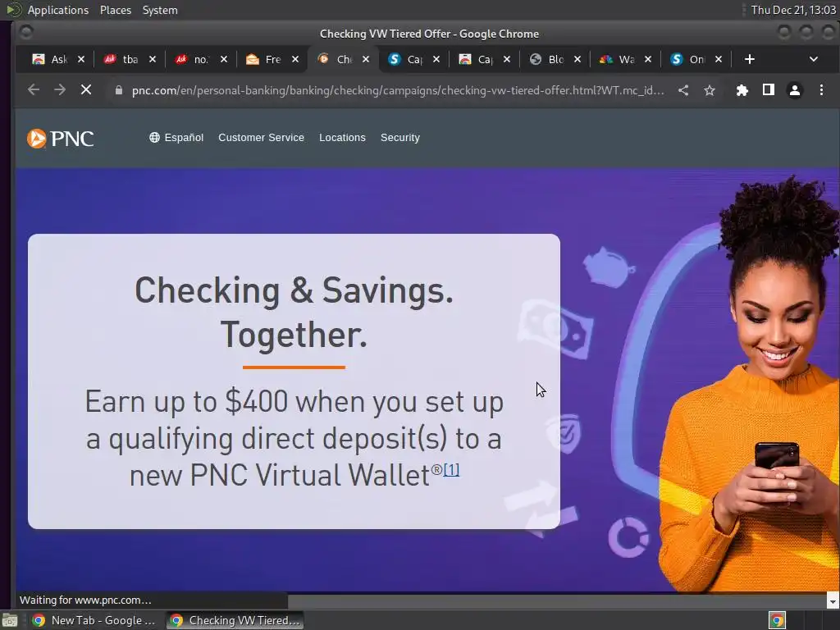Switch to the Fre tab

click(x=264, y=59)
